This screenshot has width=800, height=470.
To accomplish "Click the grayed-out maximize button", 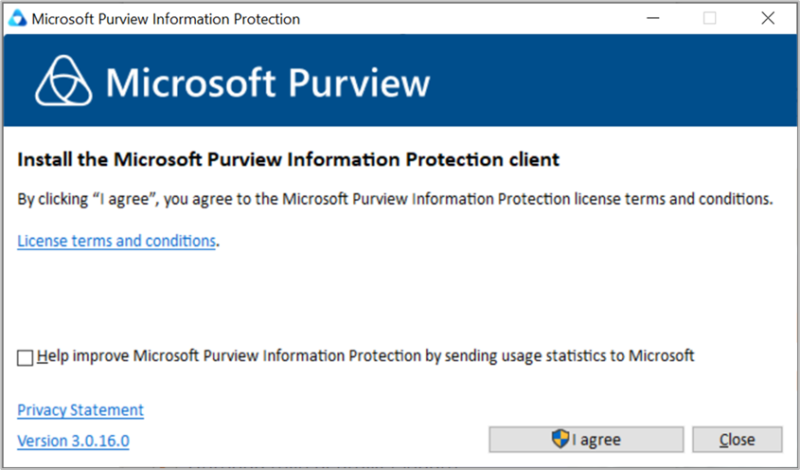I will pyautogui.click(x=710, y=19).
